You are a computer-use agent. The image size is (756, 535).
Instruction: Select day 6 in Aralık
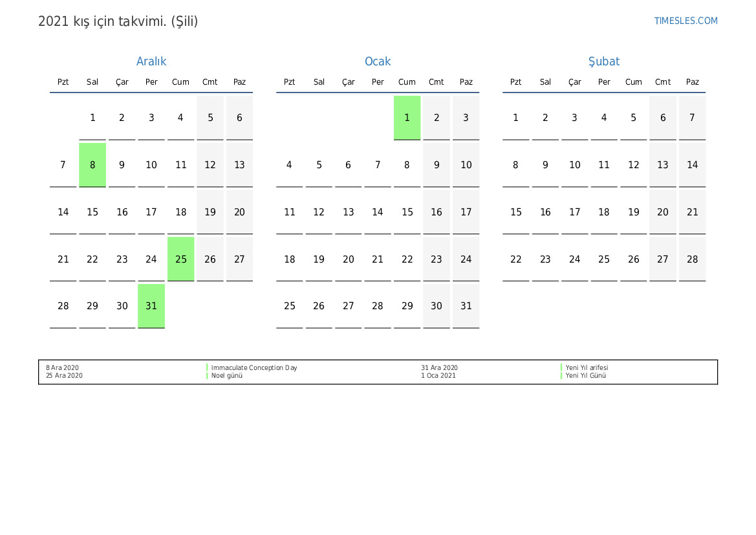point(240,118)
